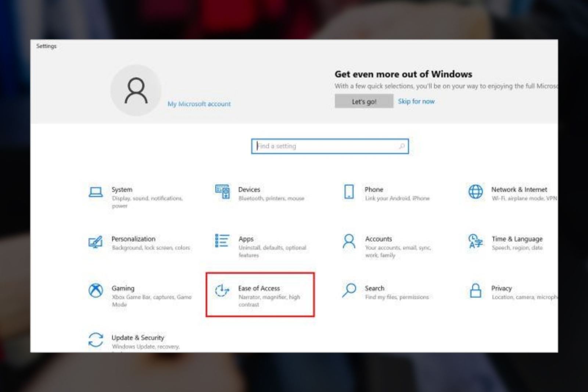Click the Devices keyboard and speaker icon
The image size is (588, 392).
[222, 192]
